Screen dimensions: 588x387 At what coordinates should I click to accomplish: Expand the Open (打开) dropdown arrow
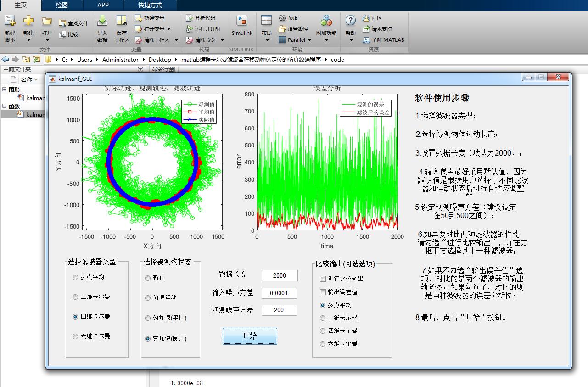46,40
